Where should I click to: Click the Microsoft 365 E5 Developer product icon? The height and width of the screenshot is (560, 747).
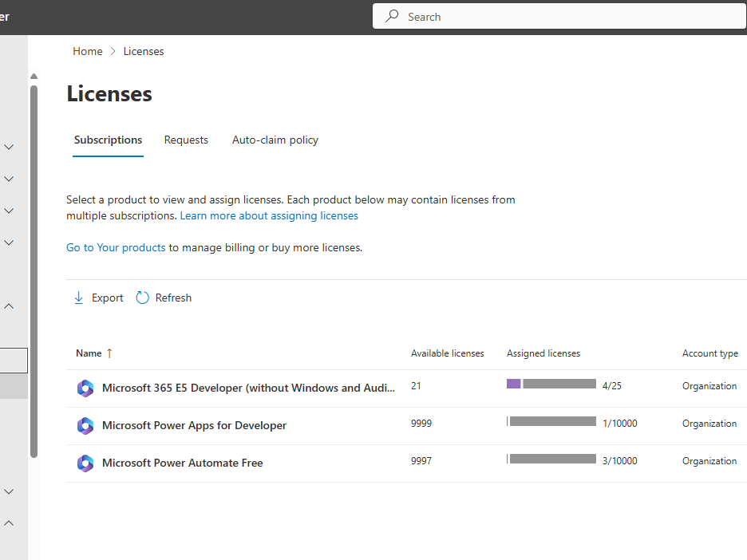point(85,388)
